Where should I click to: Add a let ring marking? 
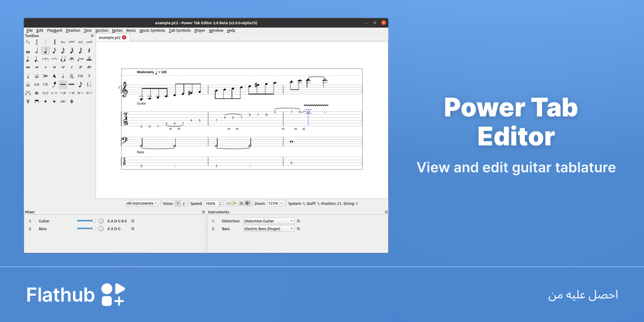[71, 76]
